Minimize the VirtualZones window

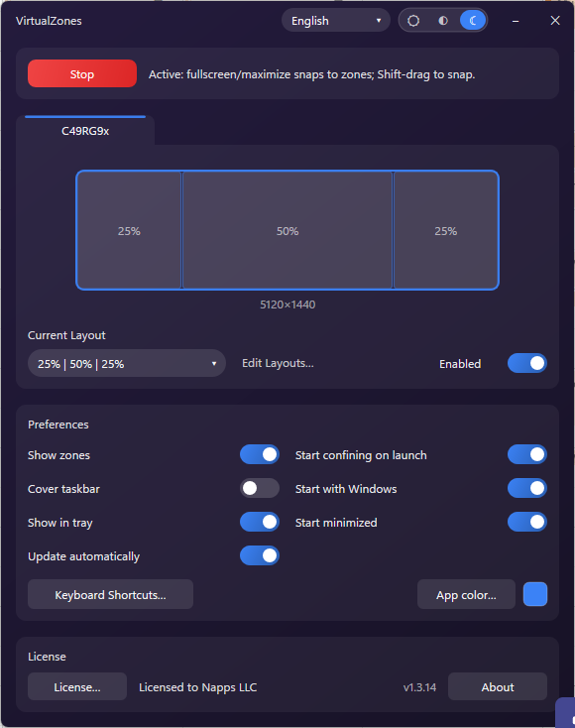click(x=516, y=21)
